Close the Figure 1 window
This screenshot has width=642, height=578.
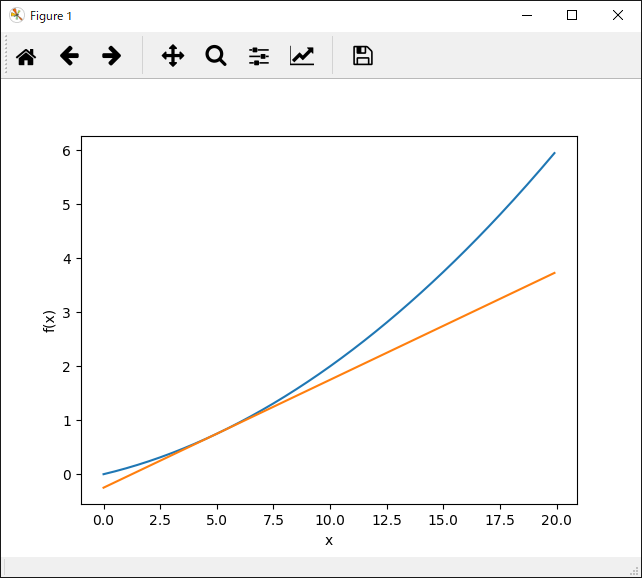(x=618, y=15)
